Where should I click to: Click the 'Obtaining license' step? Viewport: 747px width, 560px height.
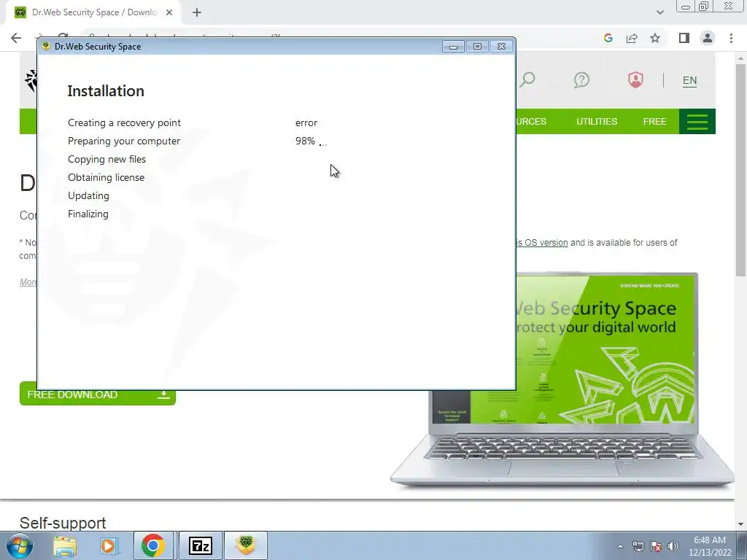[x=106, y=177]
